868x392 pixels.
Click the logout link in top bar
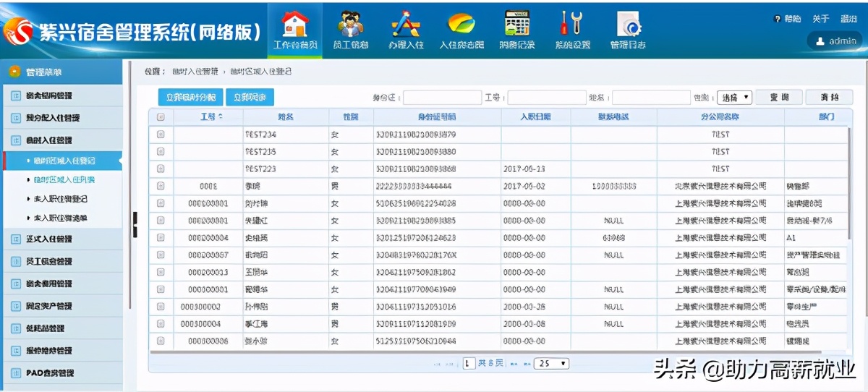tap(848, 19)
